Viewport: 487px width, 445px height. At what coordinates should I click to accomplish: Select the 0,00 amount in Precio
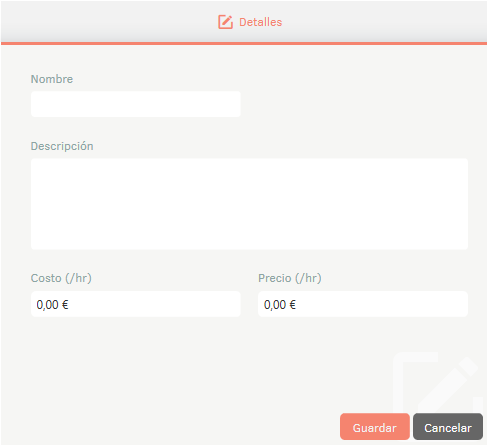275,305
